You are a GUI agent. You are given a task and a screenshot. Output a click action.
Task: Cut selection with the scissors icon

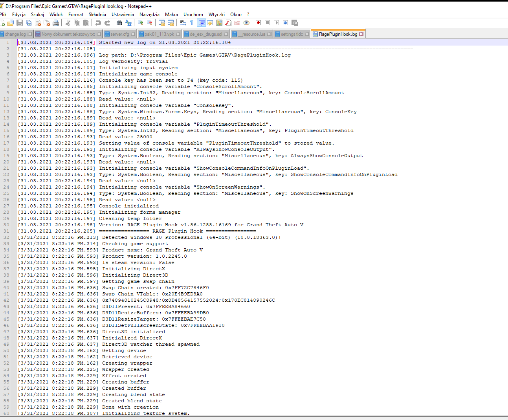tap(68, 23)
